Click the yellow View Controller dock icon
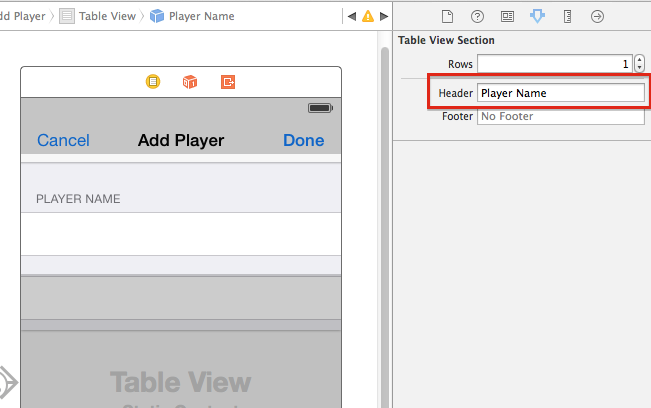 click(153, 82)
